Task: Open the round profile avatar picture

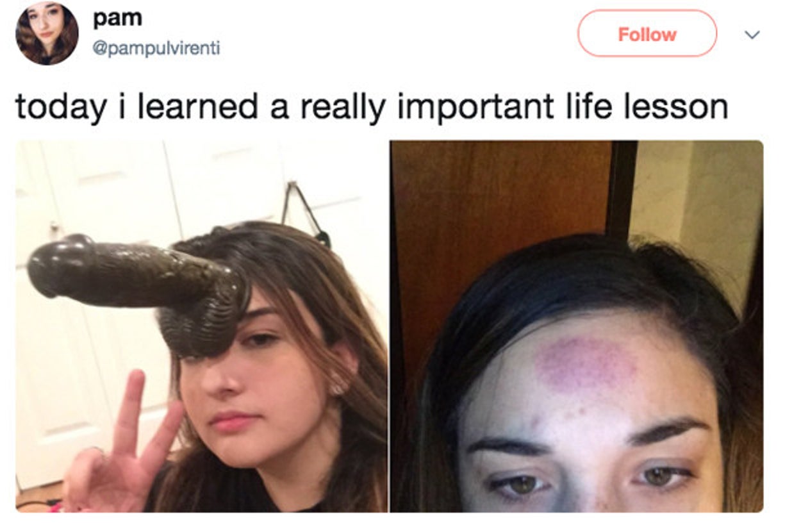Action: click(47, 33)
